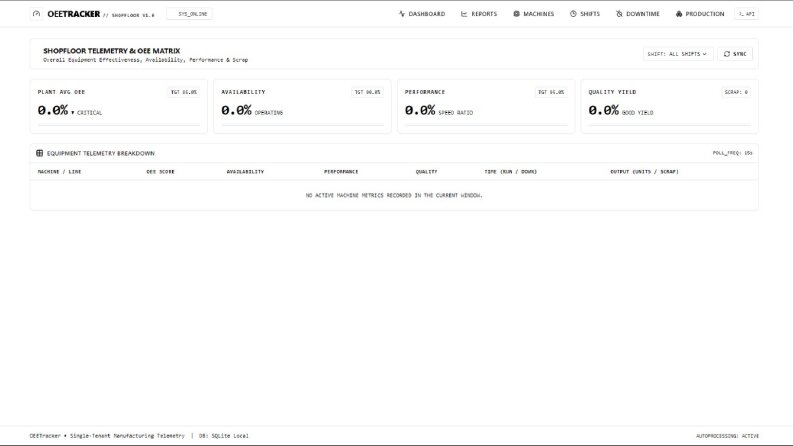Viewport: 793px width, 446px height.
Task: Click the table grid icon beside Equipment Telemetry Breakdown
Action: click(39, 153)
